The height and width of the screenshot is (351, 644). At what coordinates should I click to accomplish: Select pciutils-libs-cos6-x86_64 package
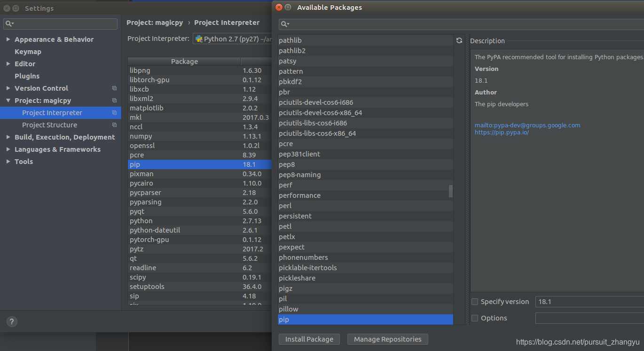[x=365, y=133]
